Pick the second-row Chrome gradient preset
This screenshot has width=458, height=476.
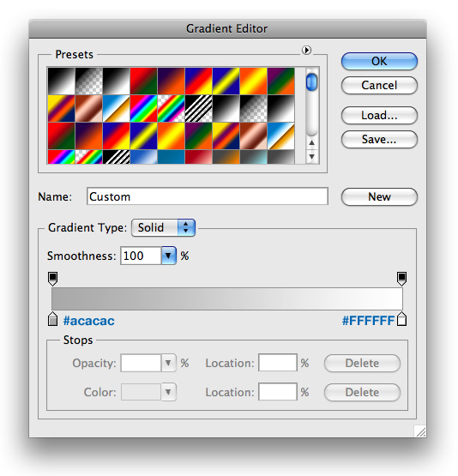(x=117, y=108)
